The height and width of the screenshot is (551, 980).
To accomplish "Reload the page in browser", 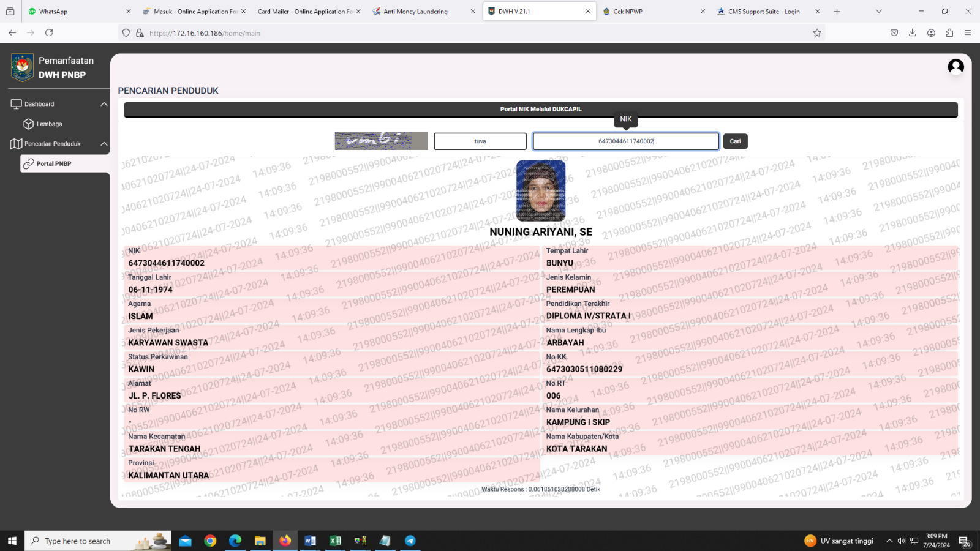I will point(49,33).
